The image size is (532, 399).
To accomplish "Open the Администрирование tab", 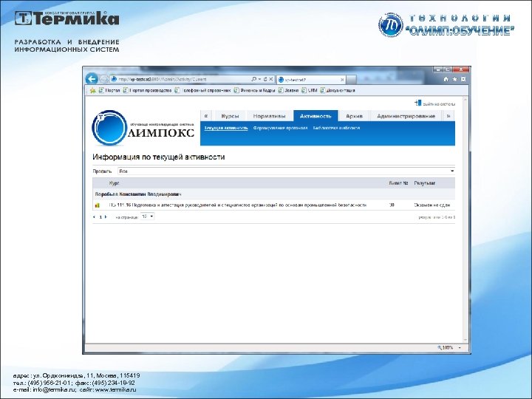I will click(x=406, y=116).
